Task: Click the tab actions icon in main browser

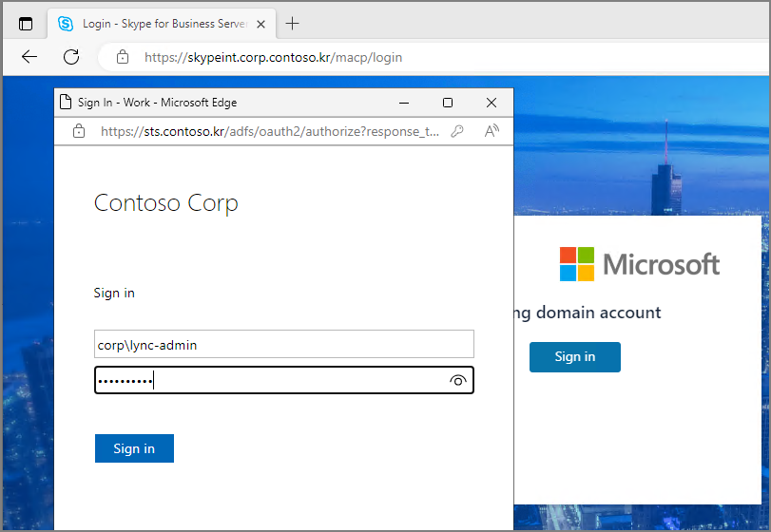Action: pos(26,24)
